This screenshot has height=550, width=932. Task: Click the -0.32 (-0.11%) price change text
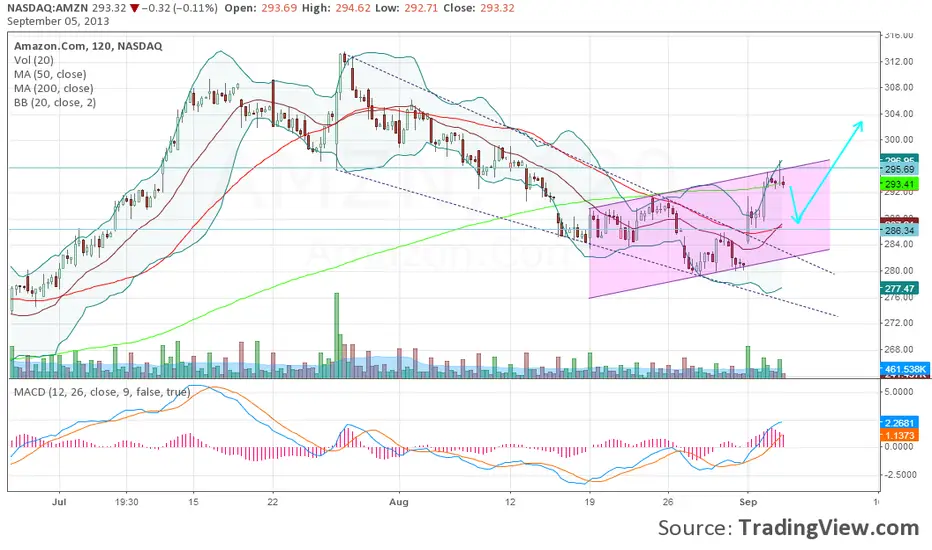click(182, 8)
